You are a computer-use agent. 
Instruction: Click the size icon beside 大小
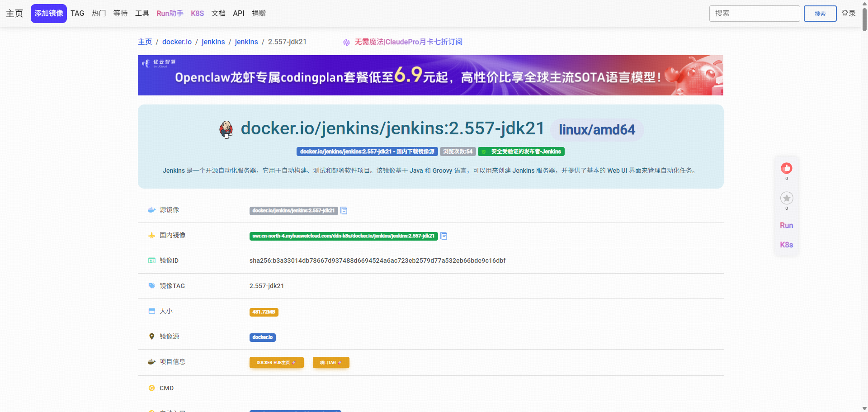(152, 311)
